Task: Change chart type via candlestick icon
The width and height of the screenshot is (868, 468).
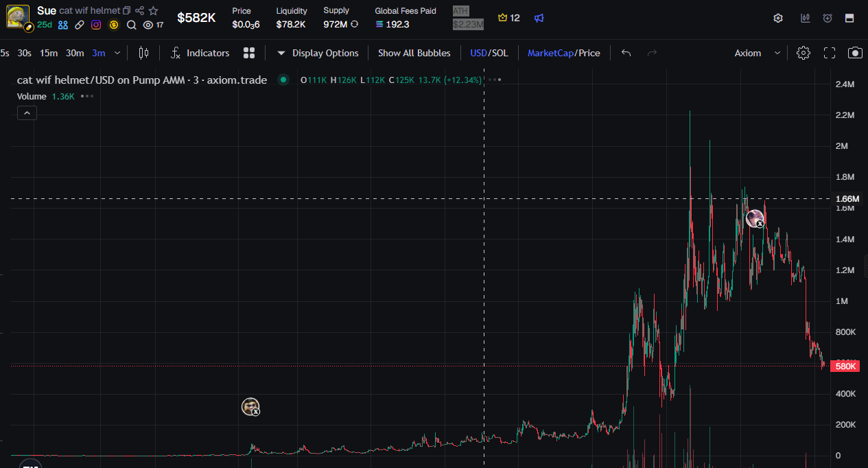Action: [x=143, y=53]
